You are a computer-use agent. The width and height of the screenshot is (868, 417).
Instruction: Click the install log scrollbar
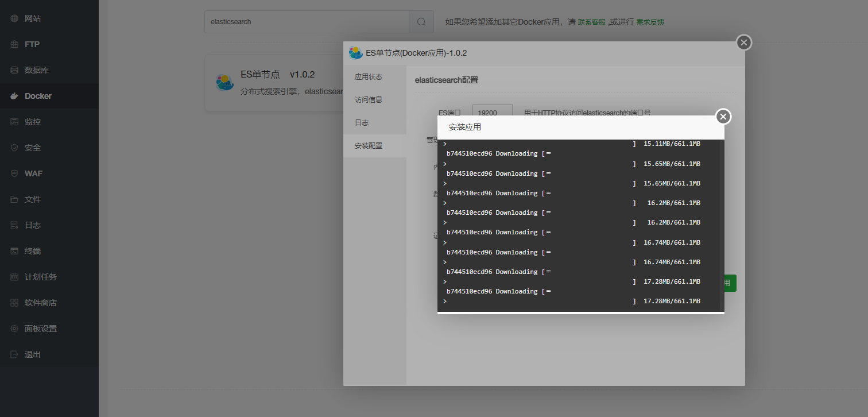[722, 226]
